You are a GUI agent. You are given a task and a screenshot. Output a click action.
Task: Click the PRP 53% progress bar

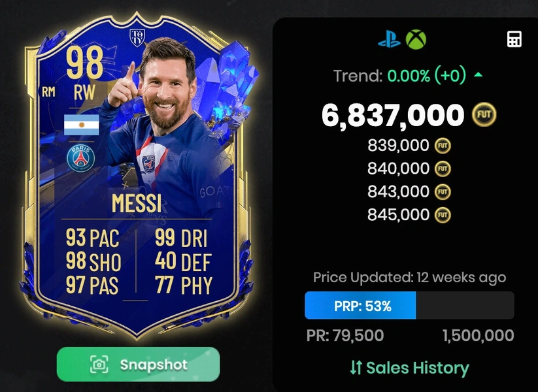coord(409,305)
